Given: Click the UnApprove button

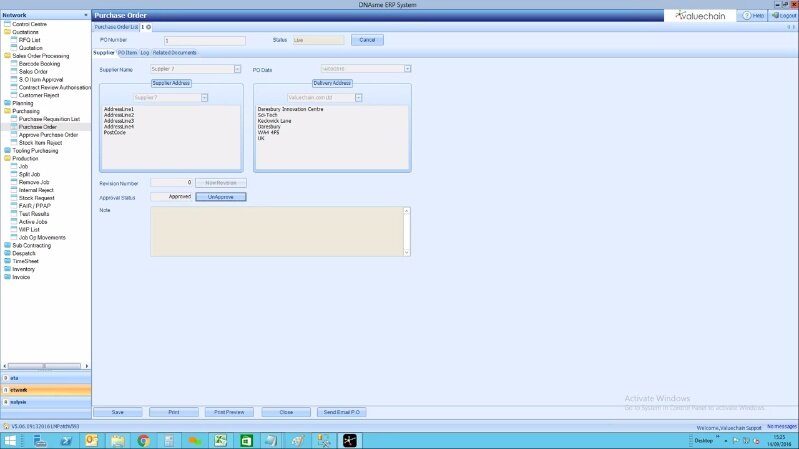Looking at the screenshot, I should tap(220, 197).
